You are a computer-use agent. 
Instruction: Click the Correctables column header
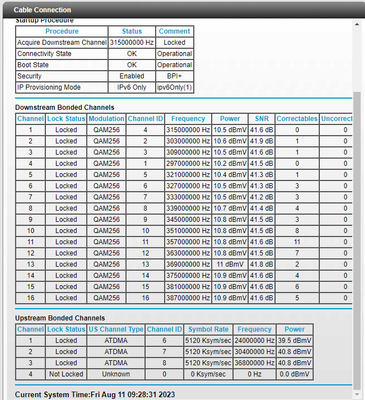[297, 119]
